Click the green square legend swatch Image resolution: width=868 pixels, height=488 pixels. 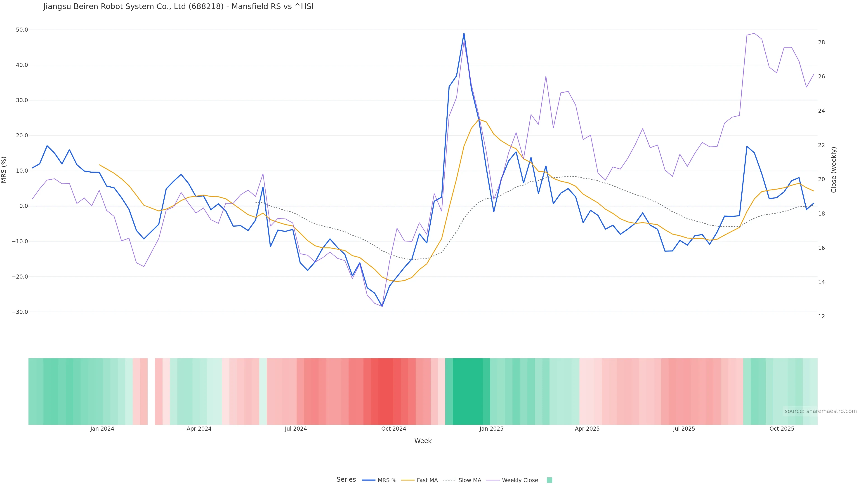click(x=549, y=480)
